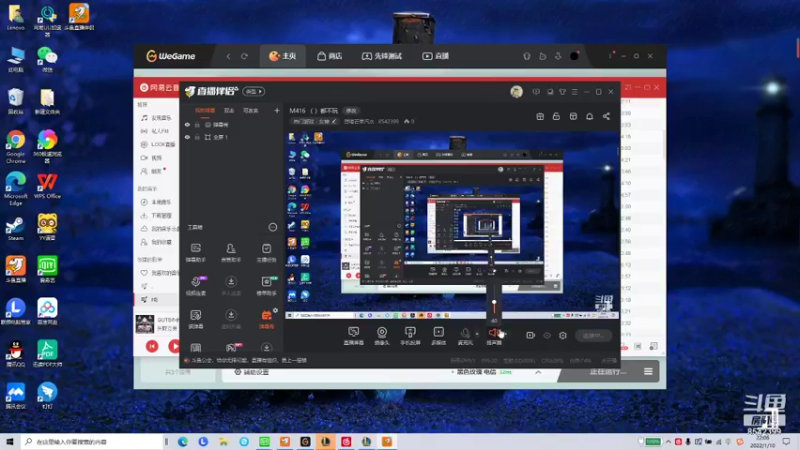Viewport: 800px width, 450px height.
Task: Open LOOK直播 in NetEase Music sidebar
Action: pyautogui.click(x=159, y=144)
